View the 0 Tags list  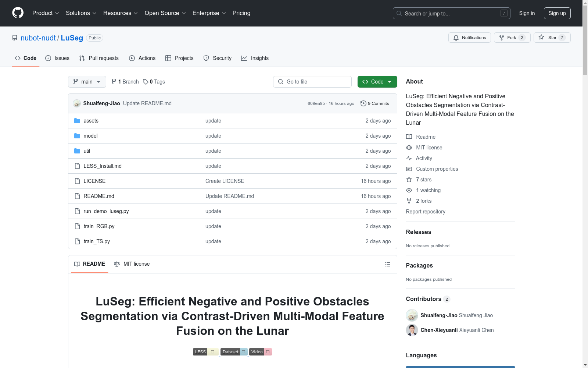[x=154, y=82]
